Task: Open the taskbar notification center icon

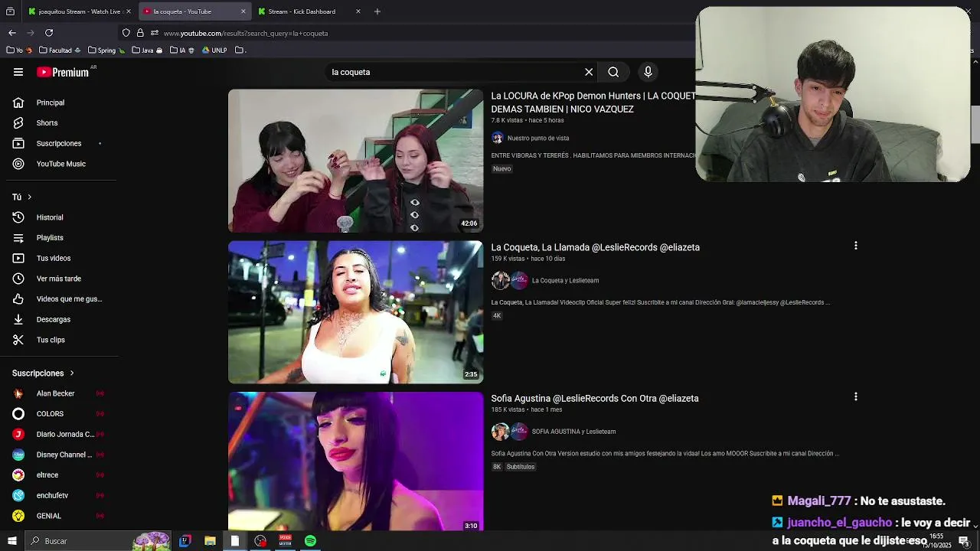Action: [964, 541]
